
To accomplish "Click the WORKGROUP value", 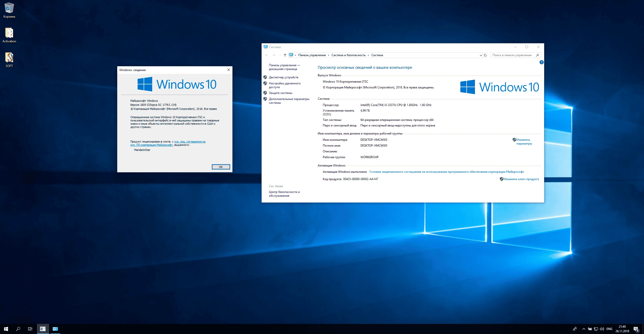I will click(369, 157).
